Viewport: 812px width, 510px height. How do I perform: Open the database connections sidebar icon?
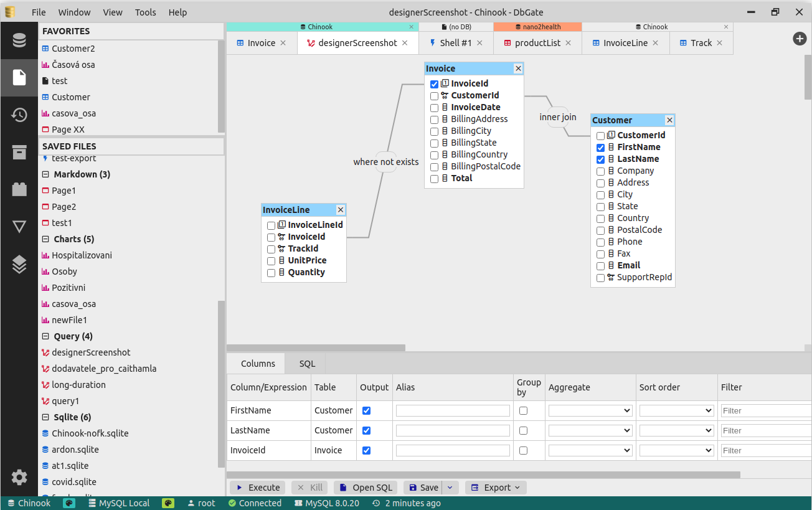tap(19, 40)
